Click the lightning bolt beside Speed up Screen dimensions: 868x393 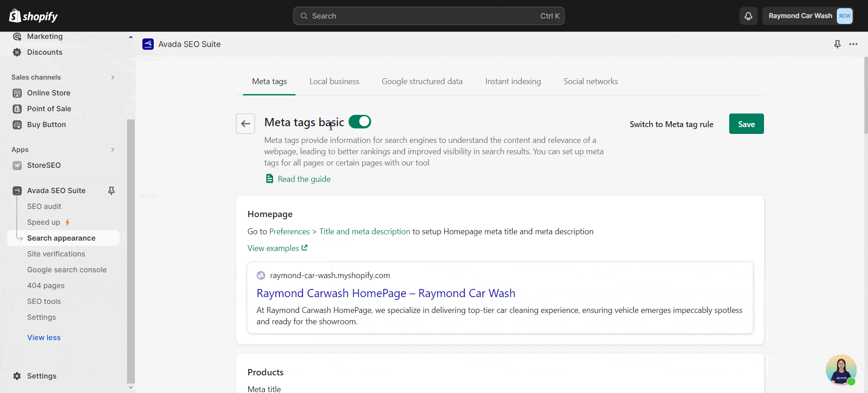(67, 222)
